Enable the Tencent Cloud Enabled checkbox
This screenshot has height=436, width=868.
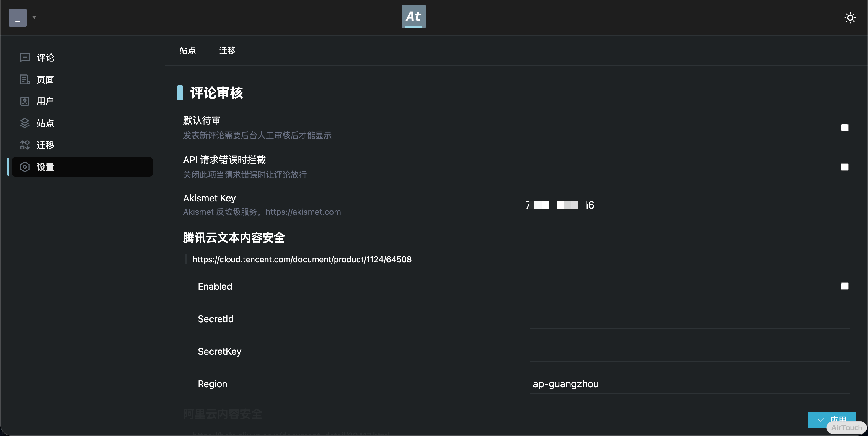pyautogui.click(x=845, y=286)
